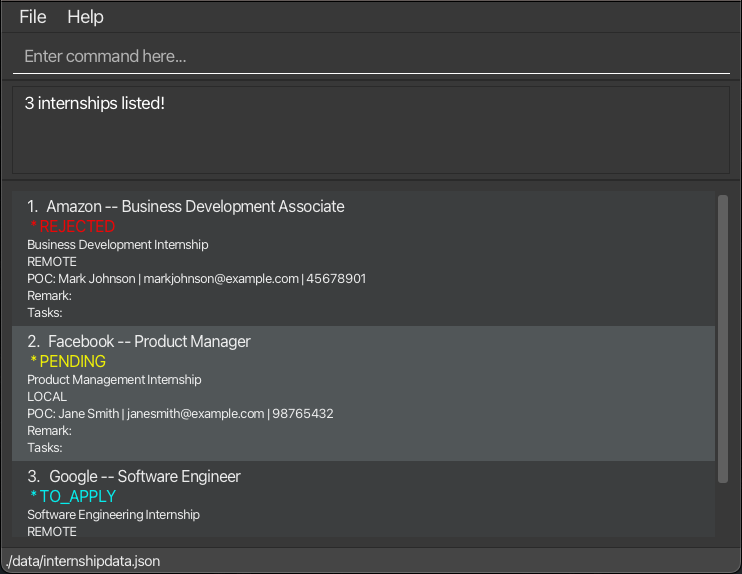Open the Help menu

click(x=85, y=17)
